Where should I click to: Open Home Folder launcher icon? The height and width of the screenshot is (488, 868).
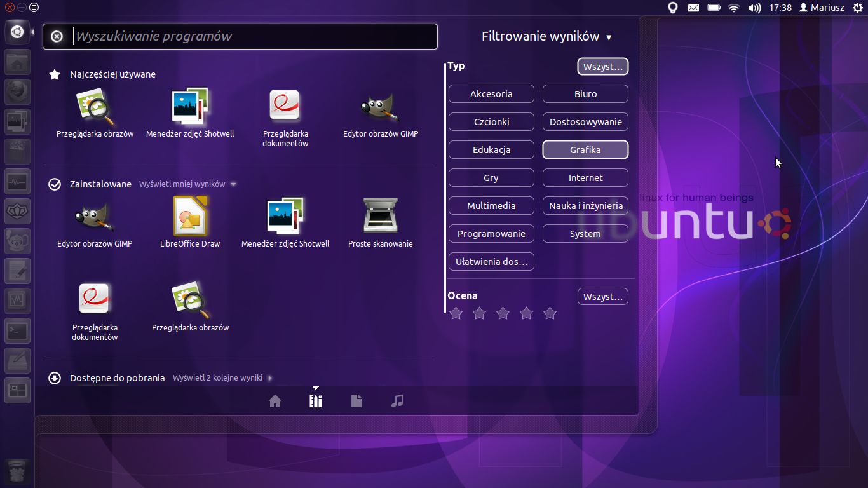pos(17,62)
